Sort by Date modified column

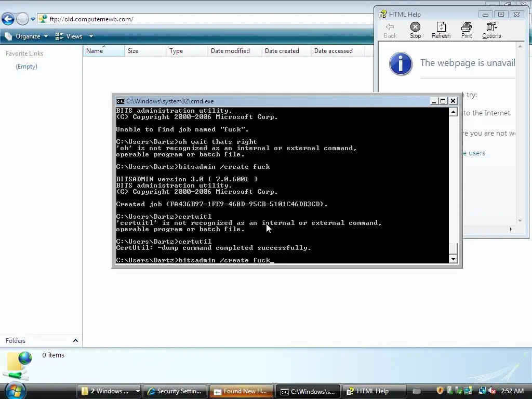point(234,50)
